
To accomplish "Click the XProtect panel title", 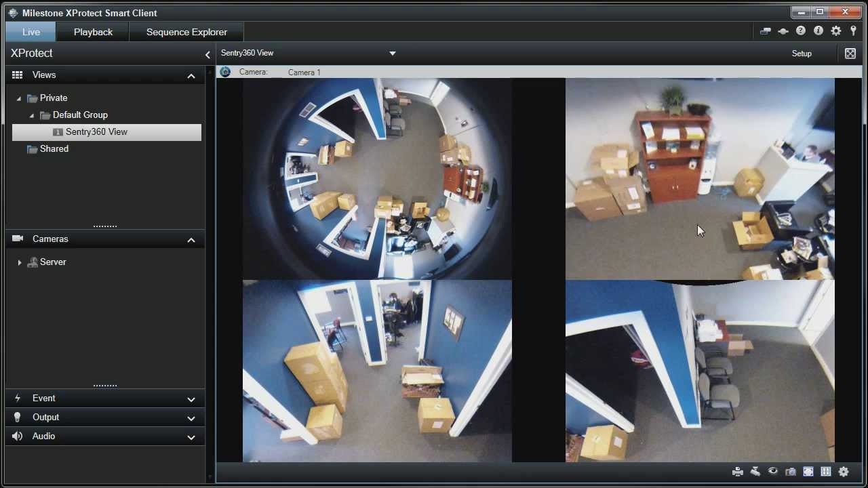I will 32,53.
